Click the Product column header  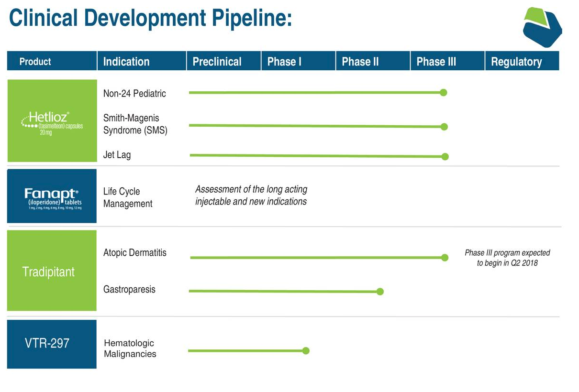52,61
